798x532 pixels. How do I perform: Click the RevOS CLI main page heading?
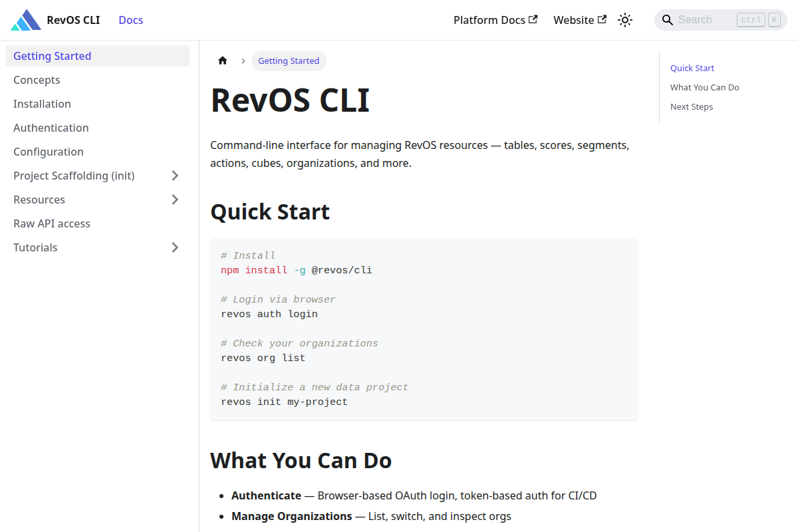[x=290, y=100]
